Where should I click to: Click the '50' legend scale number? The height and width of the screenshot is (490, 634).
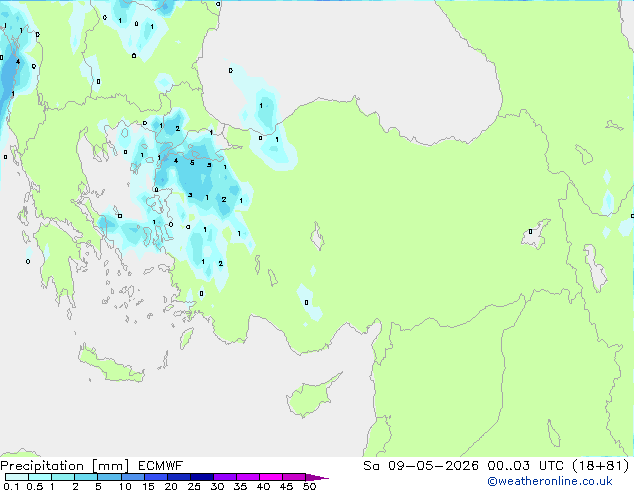tap(309, 486)
